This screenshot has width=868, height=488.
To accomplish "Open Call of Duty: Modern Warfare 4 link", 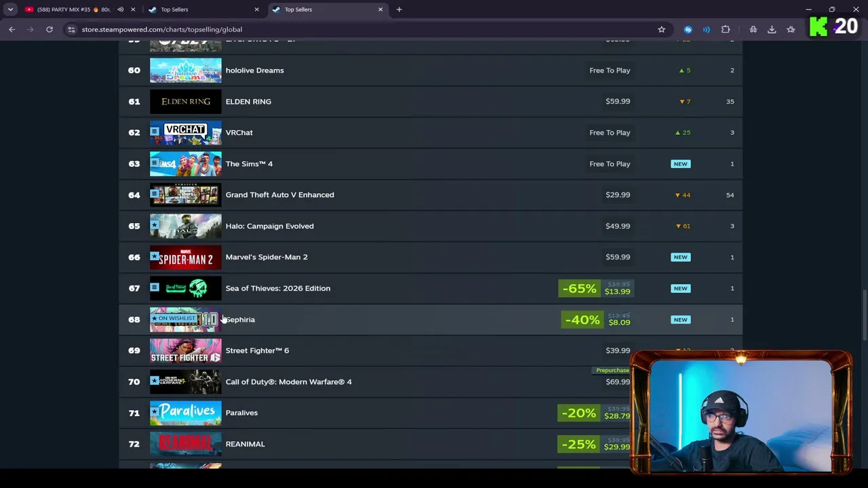I will coord(288,382).
